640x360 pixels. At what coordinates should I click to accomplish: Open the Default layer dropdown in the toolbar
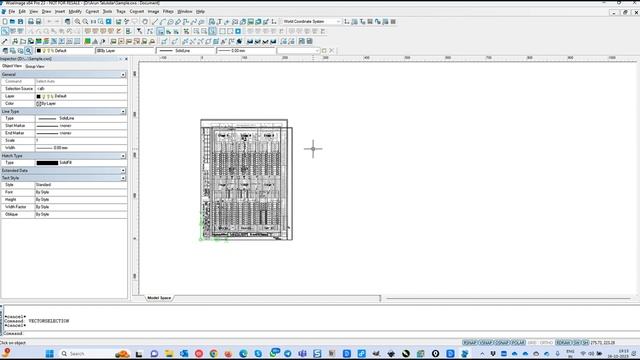64,51
